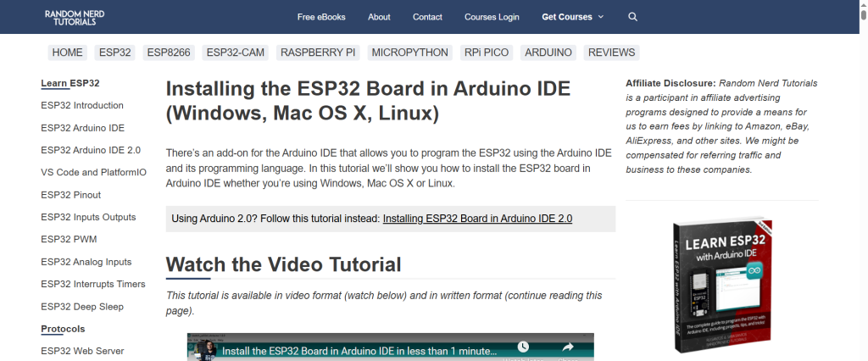Select the RASPBERRY PI category tab
868x361 pixels.
[x=318, y=53]
